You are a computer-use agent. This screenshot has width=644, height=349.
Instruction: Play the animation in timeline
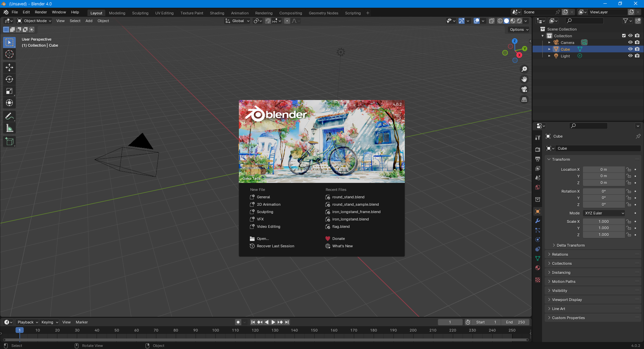click(x=273, y=322)
